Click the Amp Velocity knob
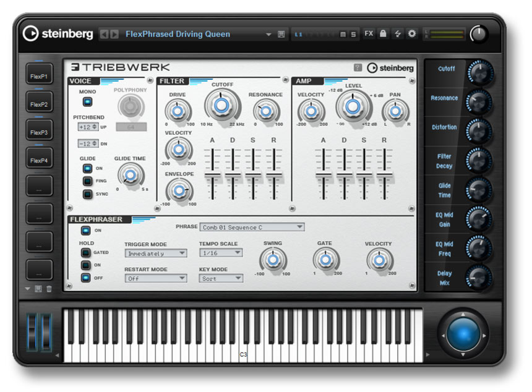 click(x=311, y=111)
